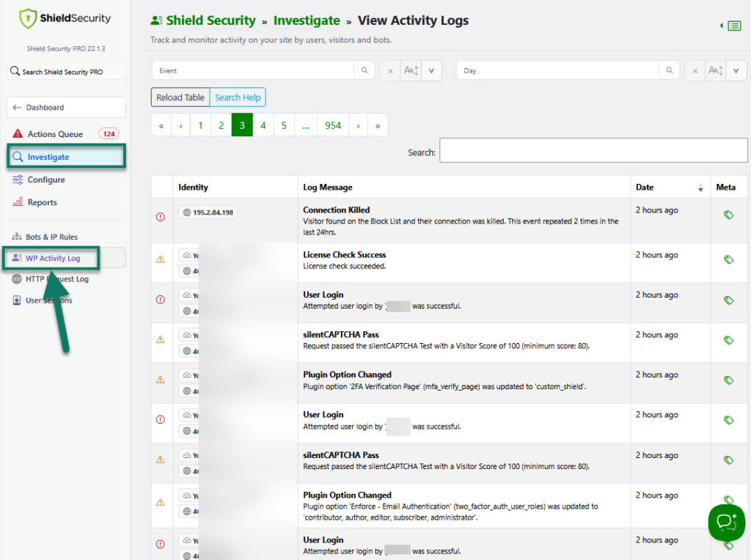Toggle case sensitivity for Event filter
This screenshot has width=751, height=560.
pos(411,71)
